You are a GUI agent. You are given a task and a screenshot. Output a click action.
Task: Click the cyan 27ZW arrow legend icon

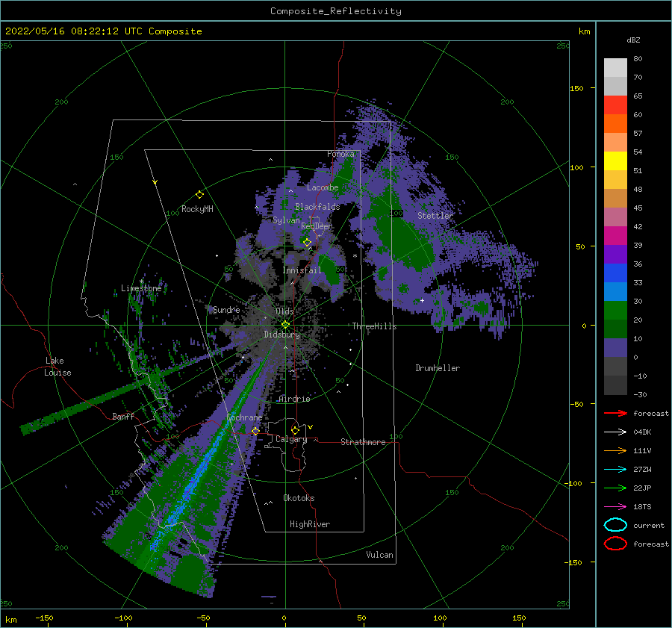coord(615,470)
